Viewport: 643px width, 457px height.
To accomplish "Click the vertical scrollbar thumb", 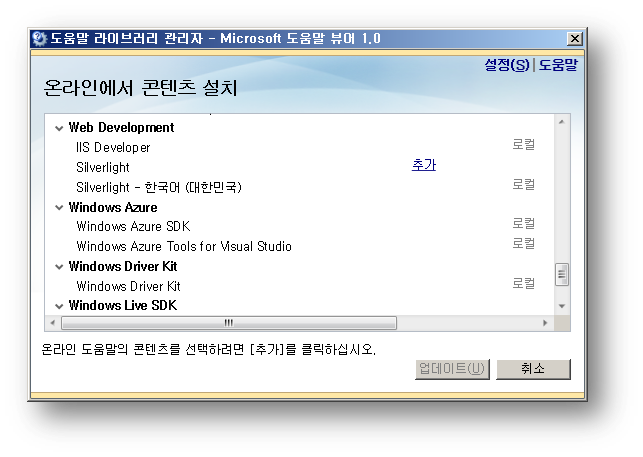I will click(x=562, y=274).
